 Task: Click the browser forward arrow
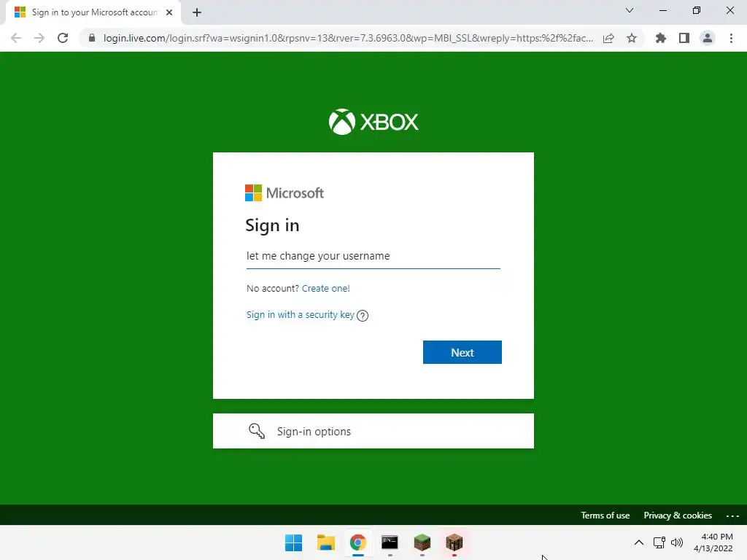(39, 38)
